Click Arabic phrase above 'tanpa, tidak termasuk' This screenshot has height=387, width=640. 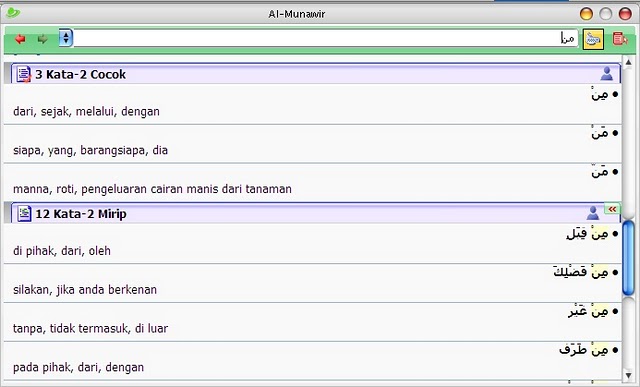point(589,311)
